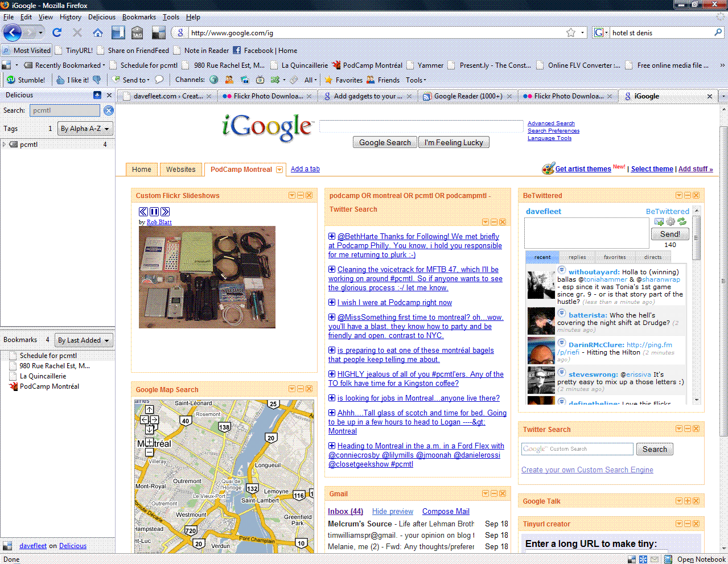The image size is (728, 564).
Task: Rewind the Flickr slideshow
Action: tap(143, 212)
